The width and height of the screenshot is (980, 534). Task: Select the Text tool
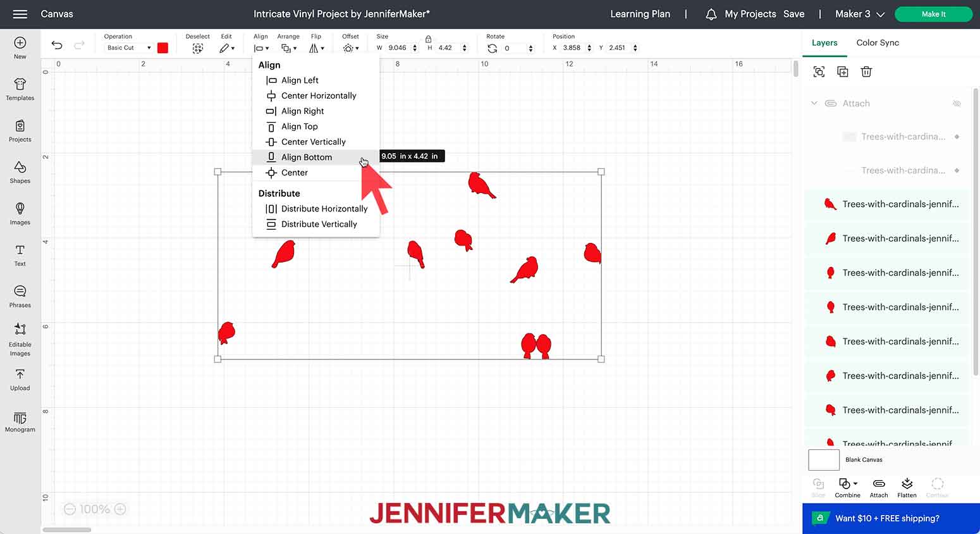[x=20, y=255]
